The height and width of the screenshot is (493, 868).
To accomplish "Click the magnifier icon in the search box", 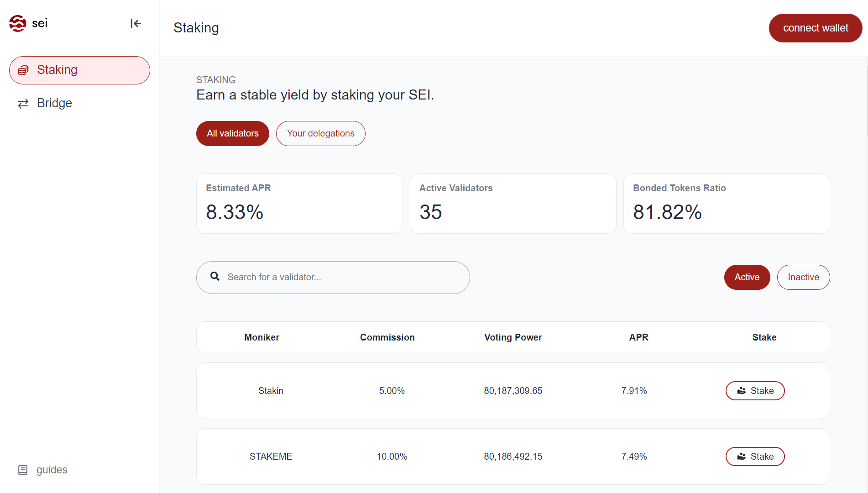I will [215, 276].
